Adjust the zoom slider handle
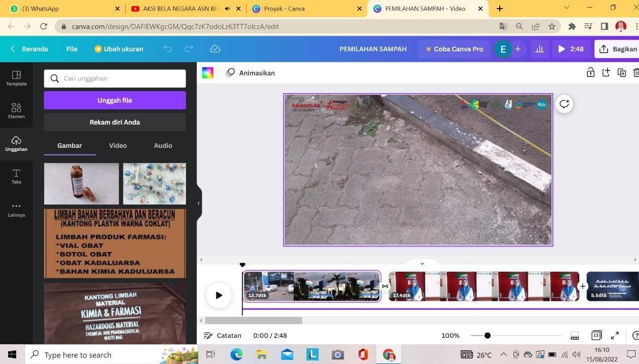The height and width of the screenshot is (364, 639). 488,336
